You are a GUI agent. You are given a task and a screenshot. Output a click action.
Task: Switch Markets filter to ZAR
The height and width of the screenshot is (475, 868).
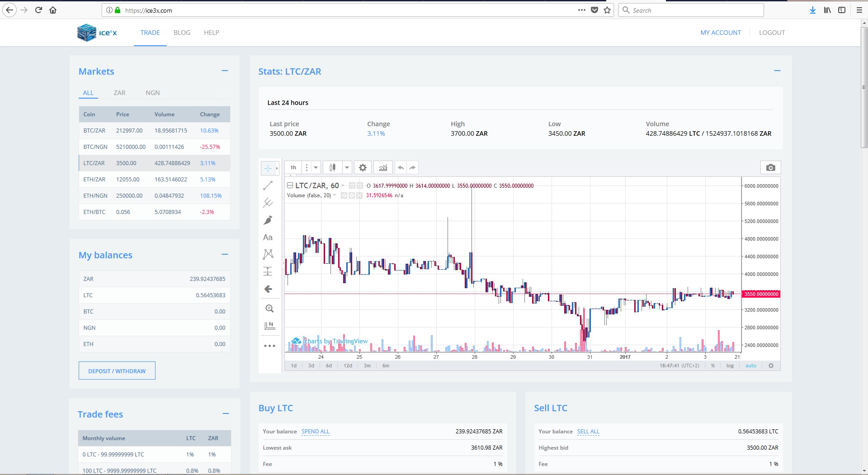point(120,93)
